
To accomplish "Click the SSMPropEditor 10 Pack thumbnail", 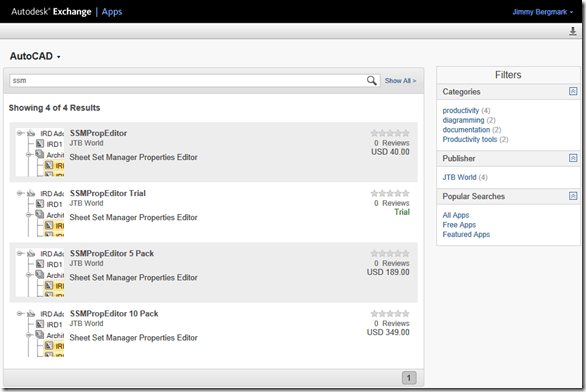I will (40, 333).
